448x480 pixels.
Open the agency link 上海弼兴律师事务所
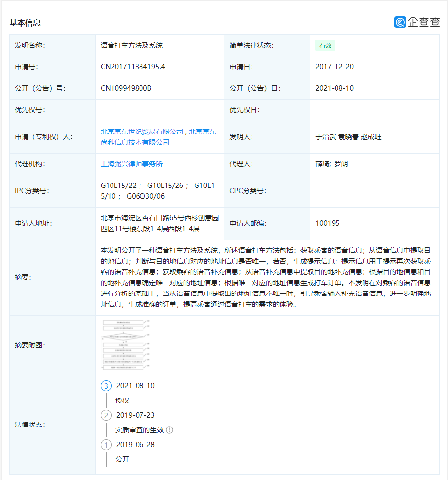131,164
